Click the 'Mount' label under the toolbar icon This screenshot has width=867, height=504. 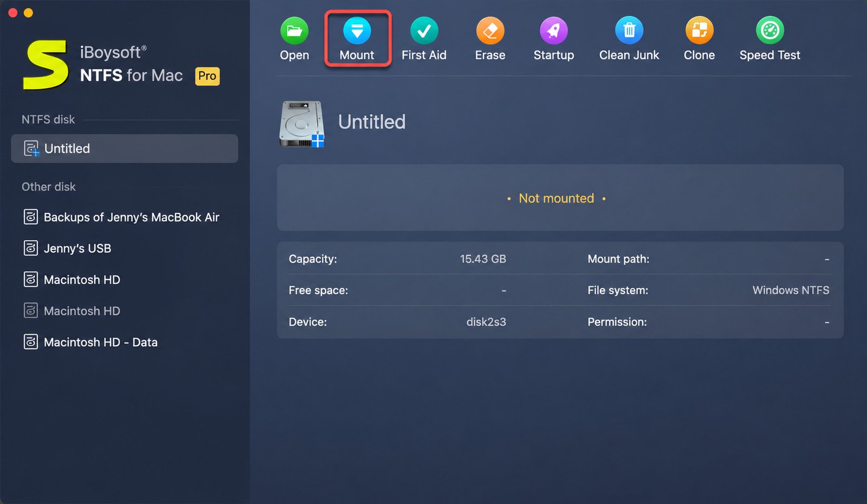357,55
